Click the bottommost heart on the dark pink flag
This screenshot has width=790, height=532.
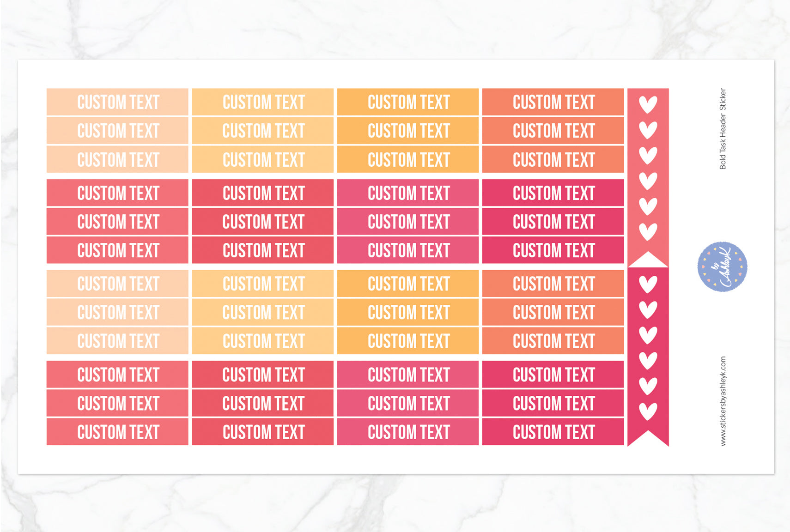tap(648, 411)
